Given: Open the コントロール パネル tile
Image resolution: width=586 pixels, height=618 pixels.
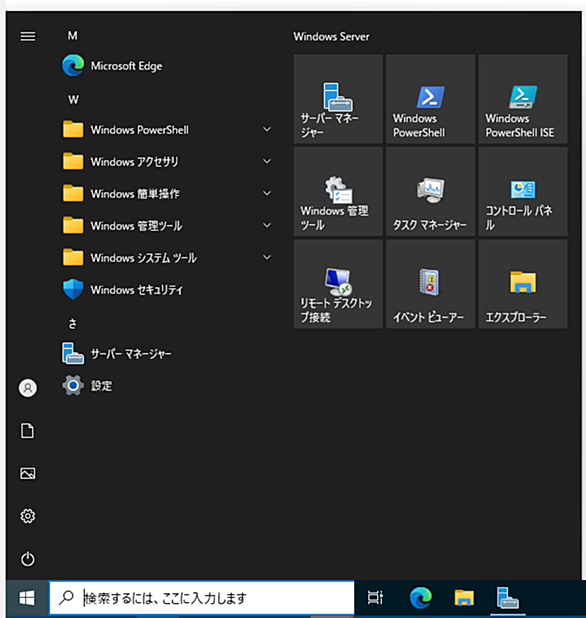Looking at the screenshot, I should coord(523,192).
